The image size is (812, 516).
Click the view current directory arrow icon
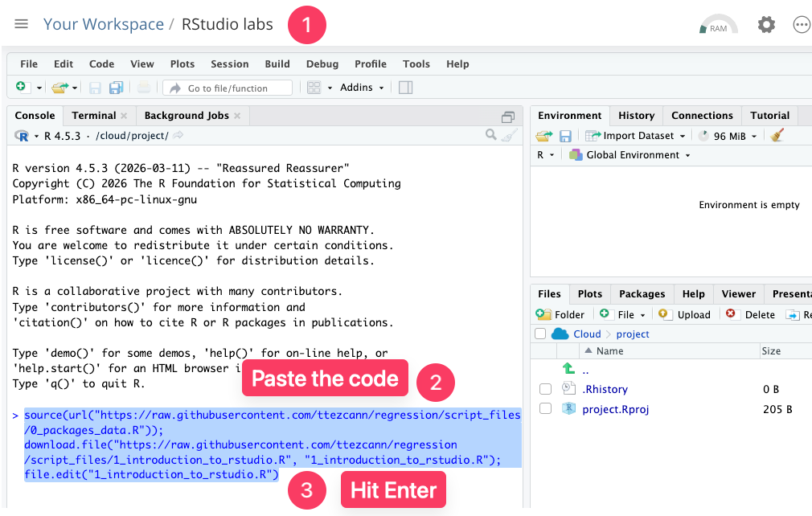(x=178, y=135)
